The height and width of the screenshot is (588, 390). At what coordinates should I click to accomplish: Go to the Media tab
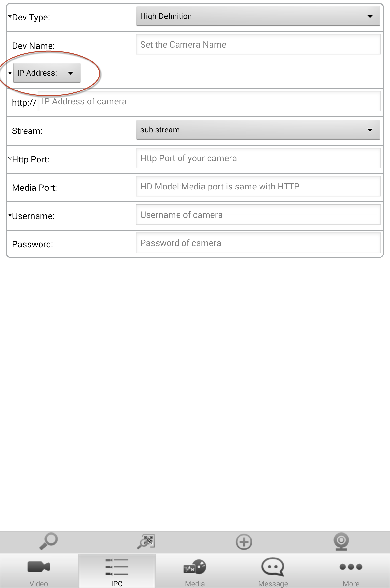point(195,571)
